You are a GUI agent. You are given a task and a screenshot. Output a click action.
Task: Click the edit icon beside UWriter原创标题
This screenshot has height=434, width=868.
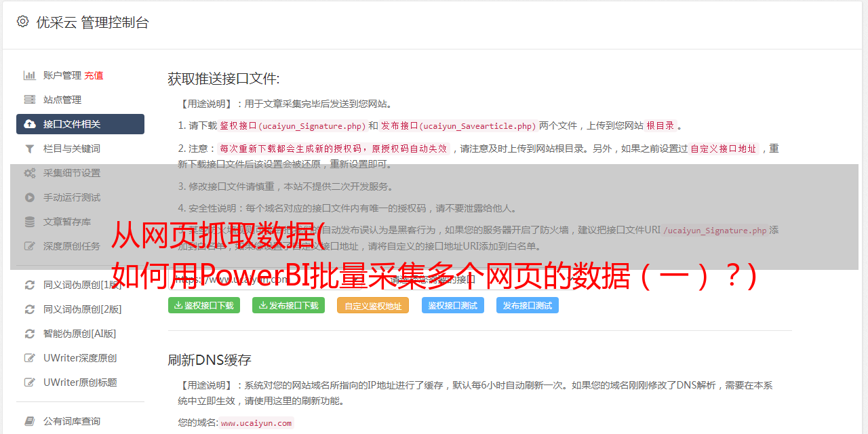pos(30,382)
